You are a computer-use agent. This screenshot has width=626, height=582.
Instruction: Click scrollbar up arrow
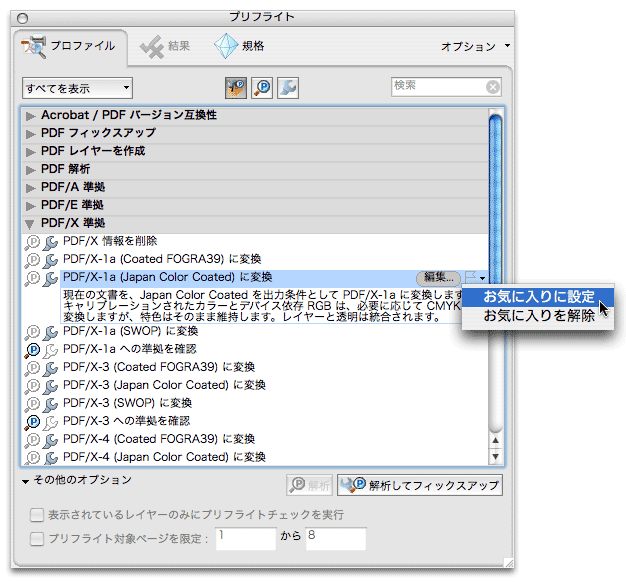pos(495,441)
